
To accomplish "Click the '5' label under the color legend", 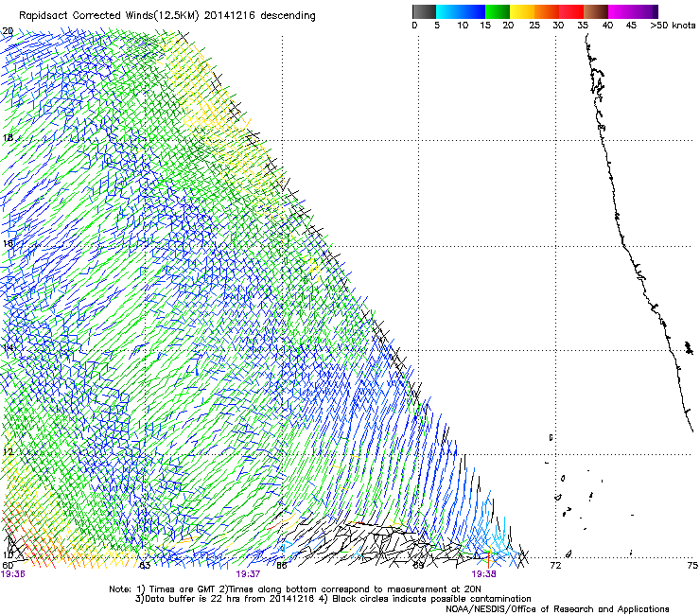I will coord(437,26).
